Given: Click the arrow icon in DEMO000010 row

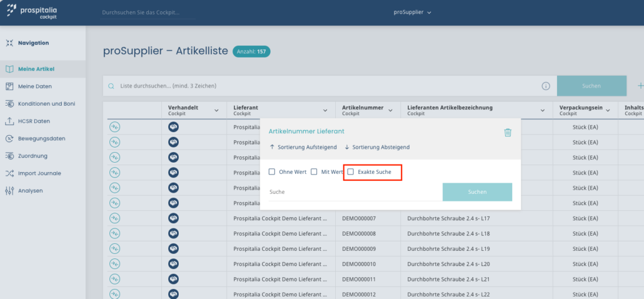Looking at the screenshot, I should [114, 264].
